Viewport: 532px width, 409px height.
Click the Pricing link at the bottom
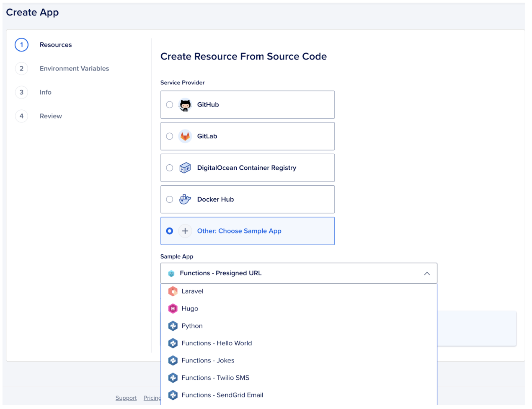click(152, 398)
